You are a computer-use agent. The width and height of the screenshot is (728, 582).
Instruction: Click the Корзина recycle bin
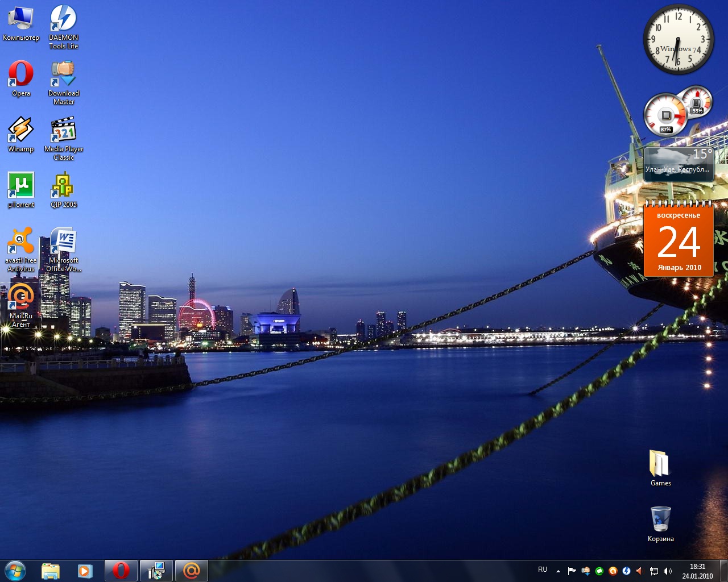660,519
